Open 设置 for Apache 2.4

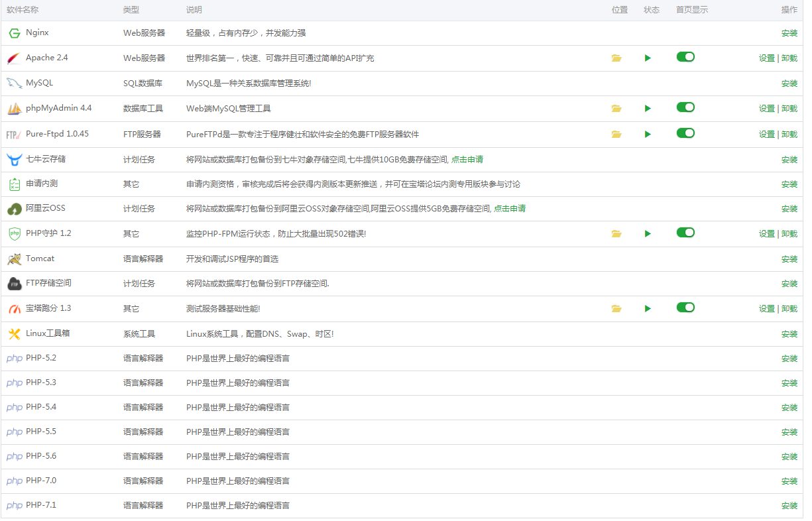click(767, 58)
